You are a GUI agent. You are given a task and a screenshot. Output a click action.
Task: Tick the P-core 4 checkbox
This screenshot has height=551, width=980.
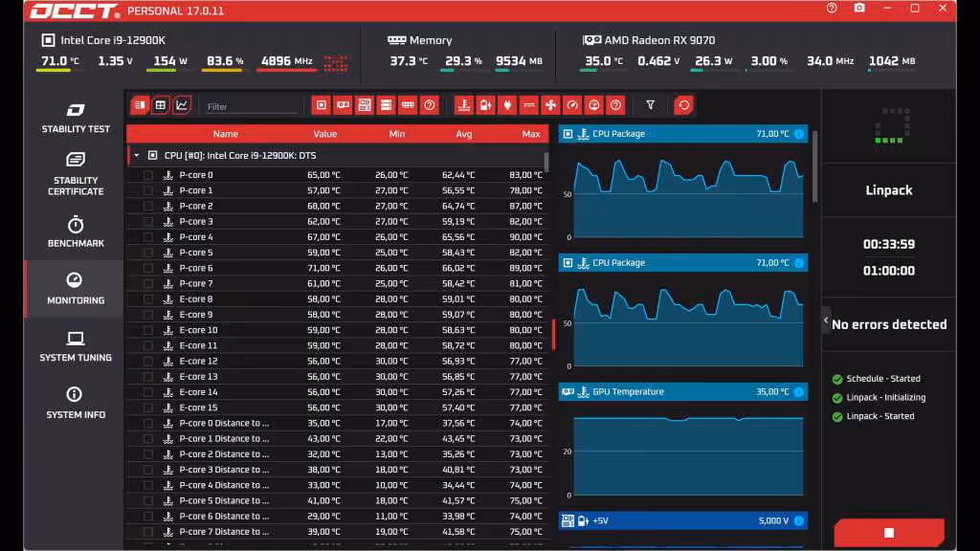coord(148,237)
